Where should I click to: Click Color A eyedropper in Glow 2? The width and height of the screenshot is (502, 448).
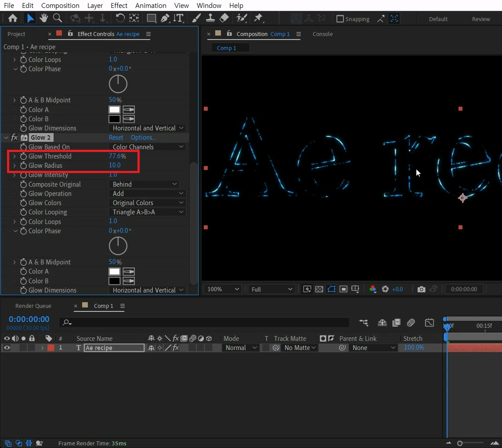tap(129, 271)
